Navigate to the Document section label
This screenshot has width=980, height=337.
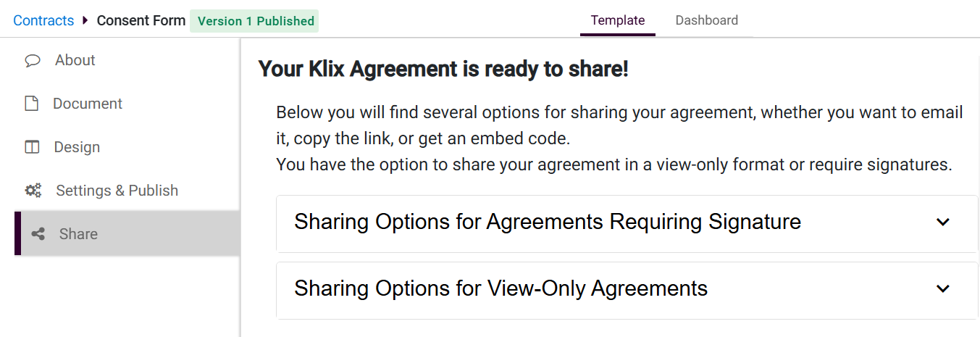pyautogui.click(x=88, y=104)
